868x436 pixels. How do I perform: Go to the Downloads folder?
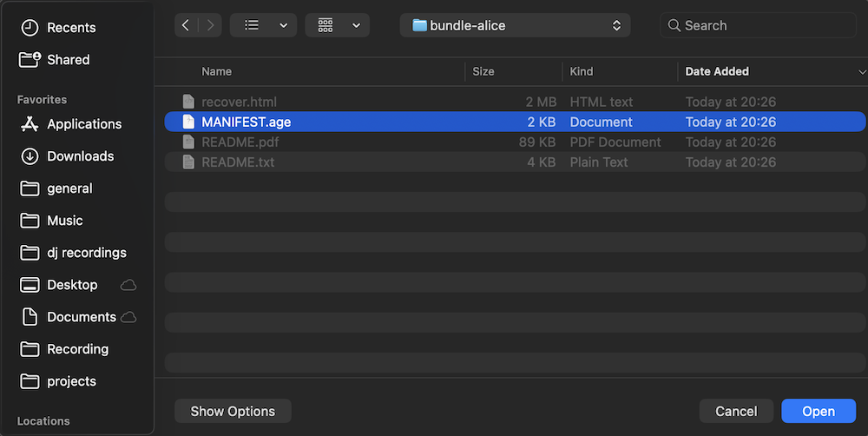(x=67, y=155)
